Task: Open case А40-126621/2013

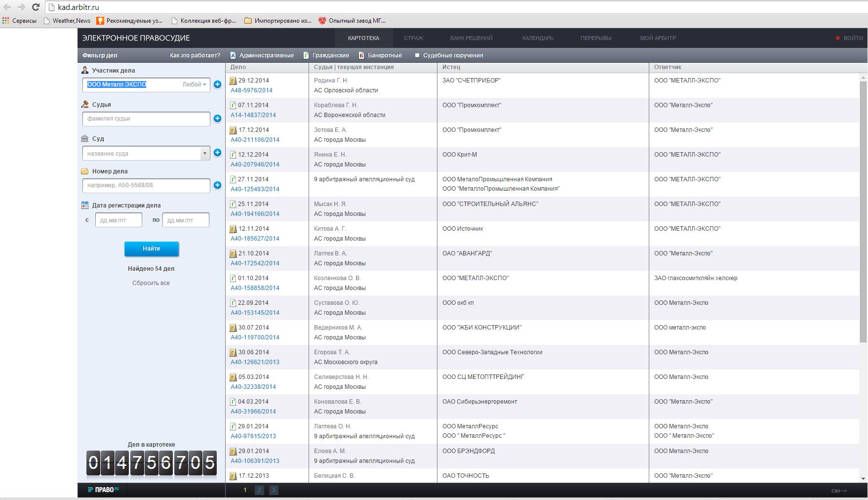Action: pyautogui.click(x=255, y=362)
